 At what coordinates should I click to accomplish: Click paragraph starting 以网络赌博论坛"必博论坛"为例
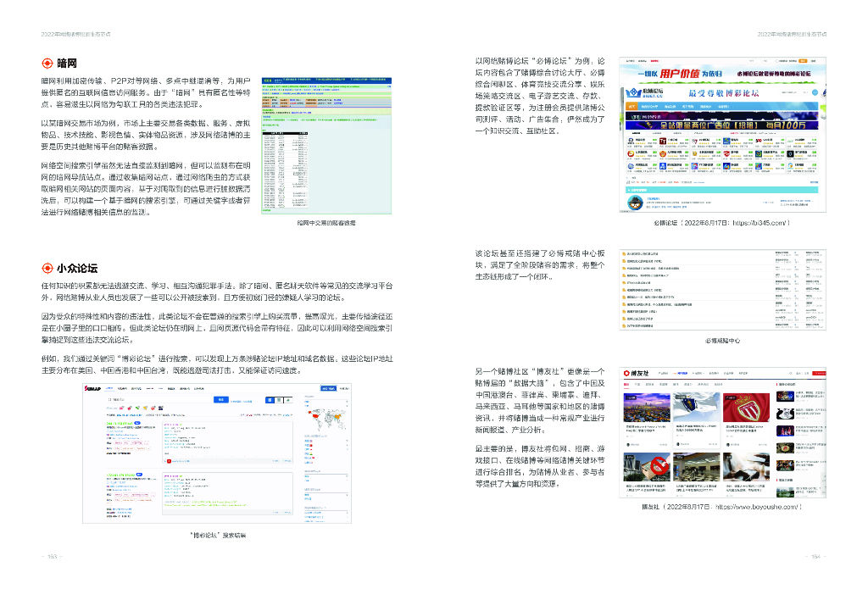pos(540,96)
